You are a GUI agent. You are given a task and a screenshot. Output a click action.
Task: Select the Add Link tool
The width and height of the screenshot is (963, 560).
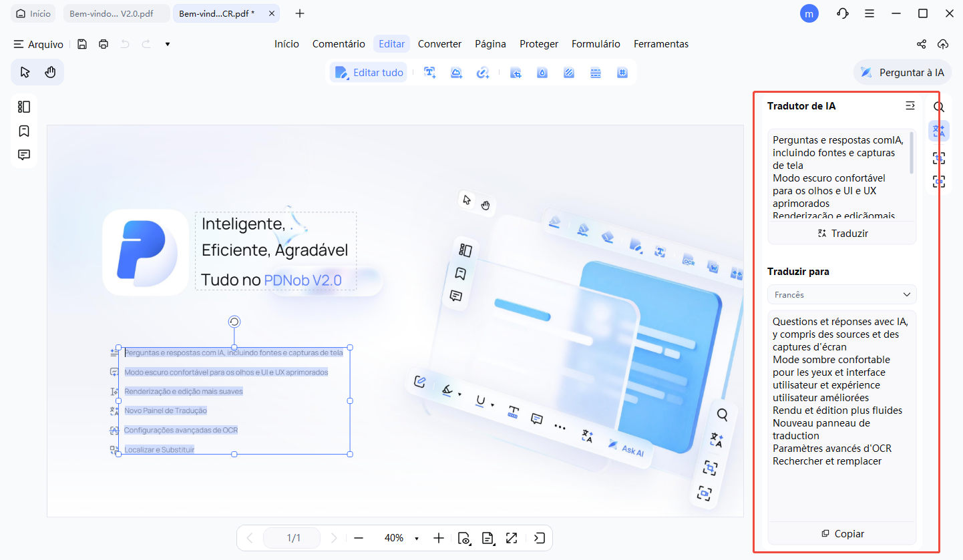[x=484, y=72]
